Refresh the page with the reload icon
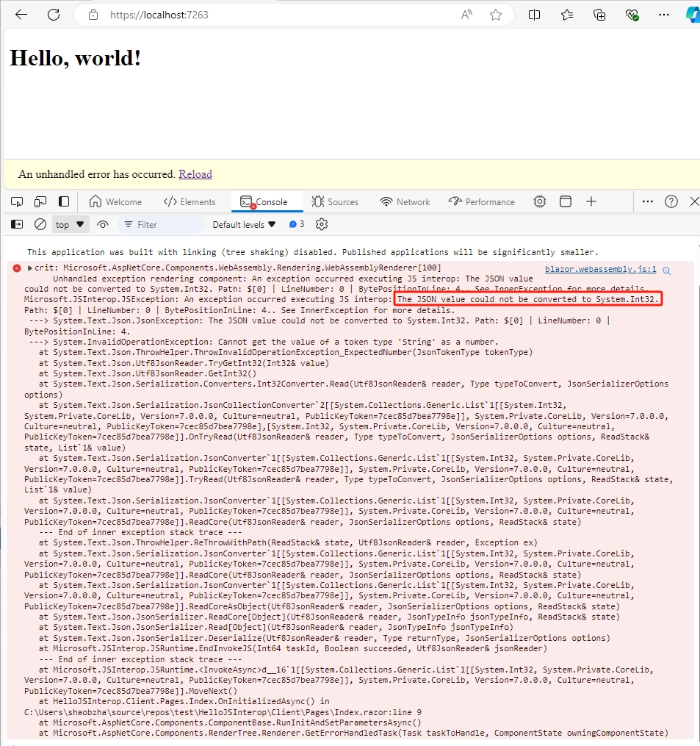The width and height of the screenshot is (700, 746). [54, 15]
